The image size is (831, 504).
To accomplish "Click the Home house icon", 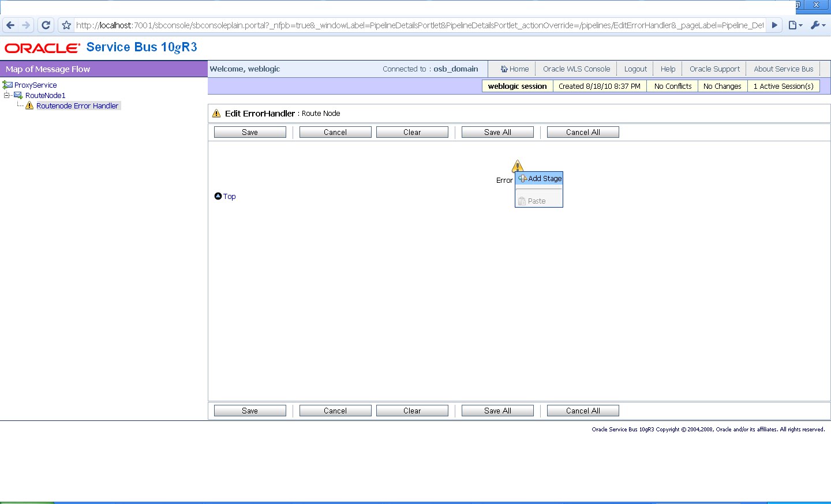I will (504, 69).
